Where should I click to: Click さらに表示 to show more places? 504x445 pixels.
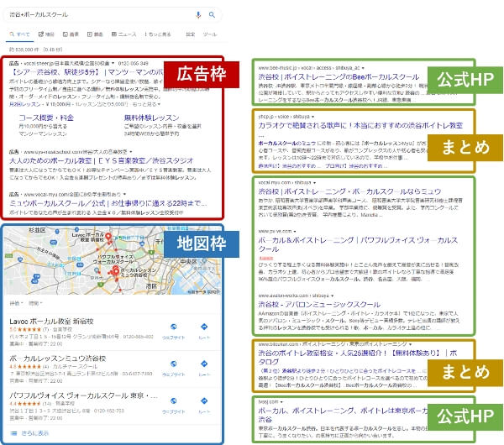tap(34, 433)
